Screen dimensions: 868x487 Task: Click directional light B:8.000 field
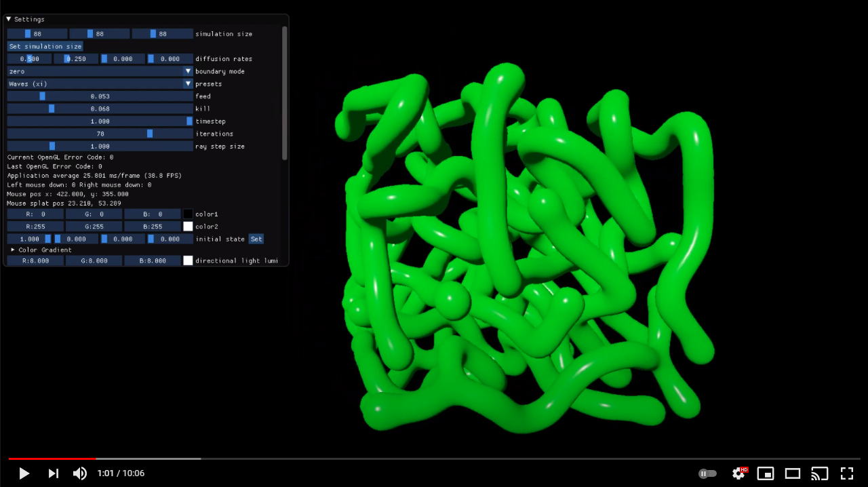153,260
